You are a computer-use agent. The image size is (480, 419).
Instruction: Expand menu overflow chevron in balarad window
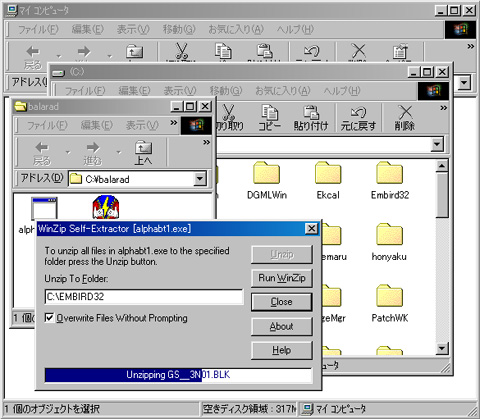click(x=174, y=123)
